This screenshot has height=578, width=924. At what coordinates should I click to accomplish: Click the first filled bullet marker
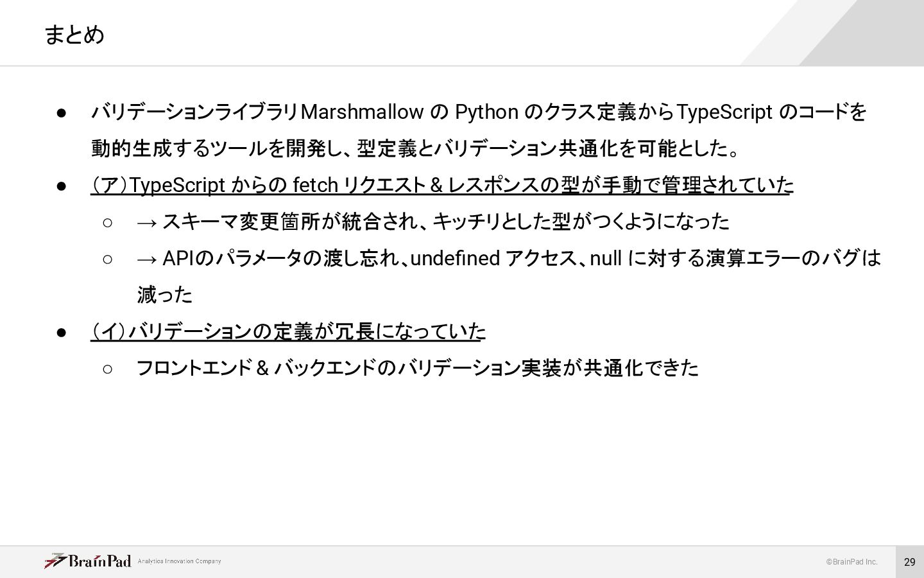62,113
